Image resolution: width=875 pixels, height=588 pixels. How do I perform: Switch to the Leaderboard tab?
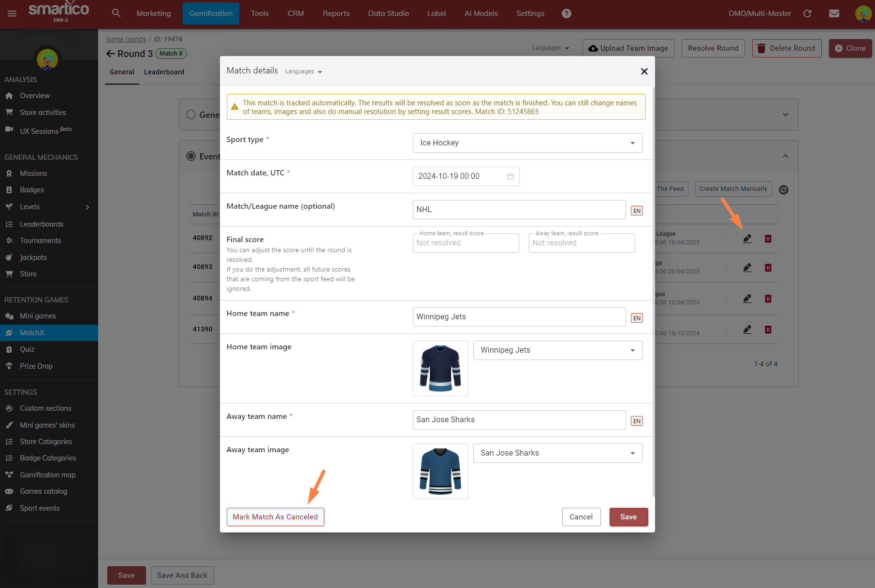[164, 72]
